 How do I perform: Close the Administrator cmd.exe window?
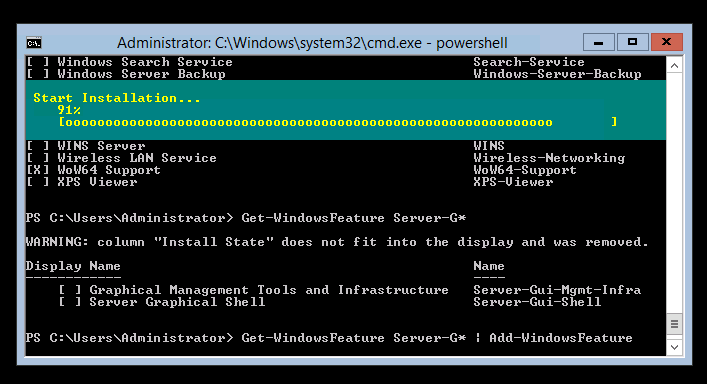coord(666,42)
